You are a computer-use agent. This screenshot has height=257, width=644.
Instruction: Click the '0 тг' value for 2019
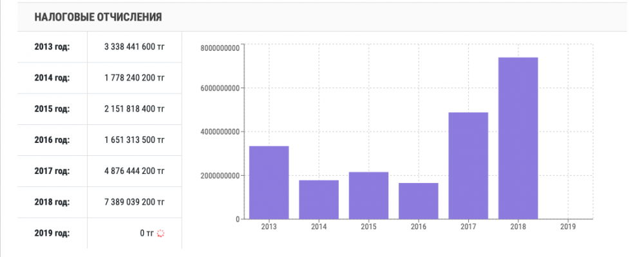pyautogui.click(x=147, y=234)
